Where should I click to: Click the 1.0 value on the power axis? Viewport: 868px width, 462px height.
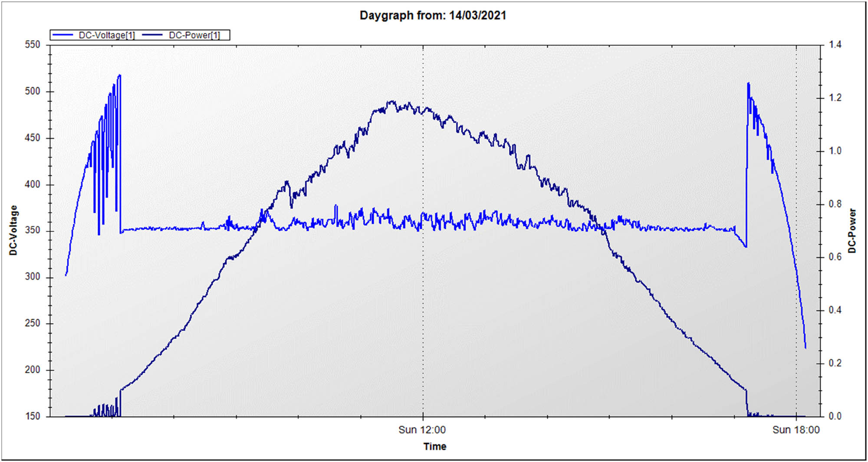point(835,151)
